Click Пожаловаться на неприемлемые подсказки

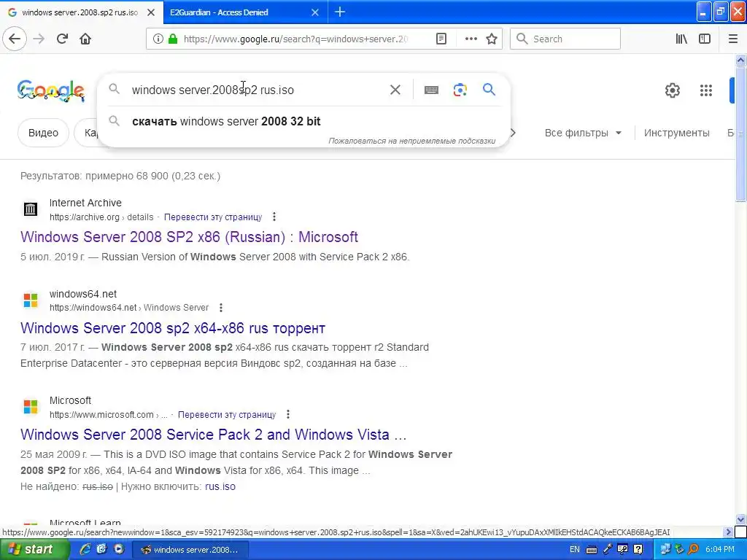[x=411, y=141]
